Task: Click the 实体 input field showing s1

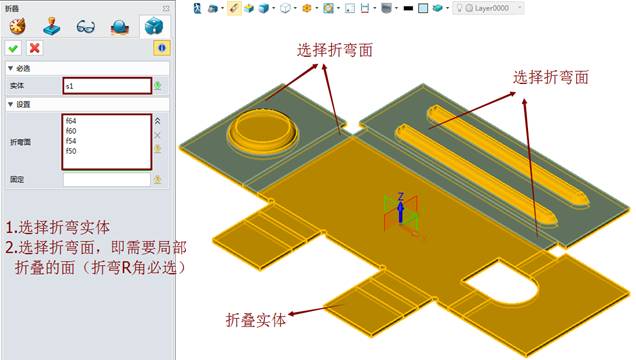Action: click(x=107, y=86)
